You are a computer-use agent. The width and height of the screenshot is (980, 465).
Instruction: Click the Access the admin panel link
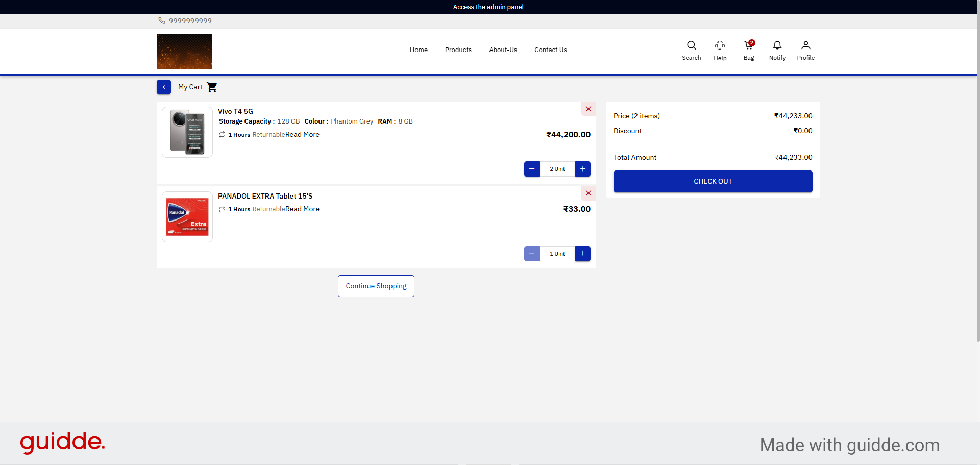[488, 7]
